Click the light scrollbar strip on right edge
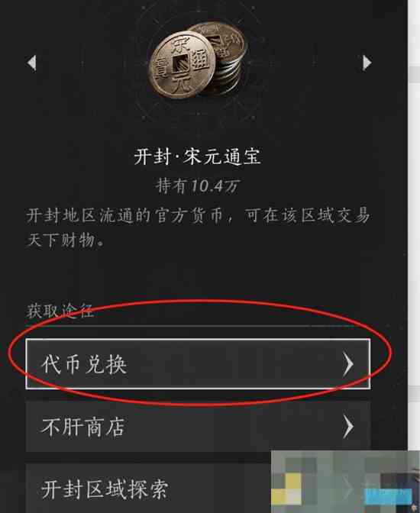Viewport: 420px width, 513px height. 414,226
